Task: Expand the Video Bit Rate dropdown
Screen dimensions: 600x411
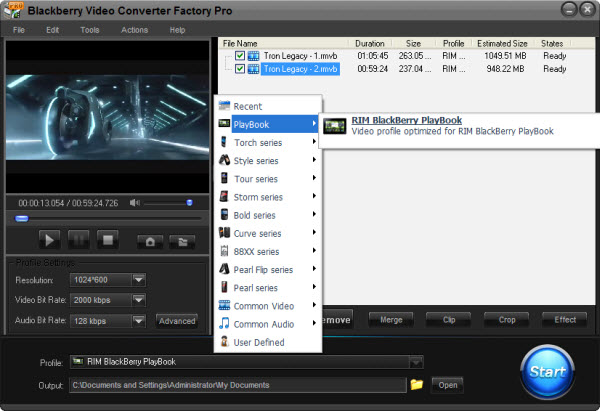Action: pos(138,300)
